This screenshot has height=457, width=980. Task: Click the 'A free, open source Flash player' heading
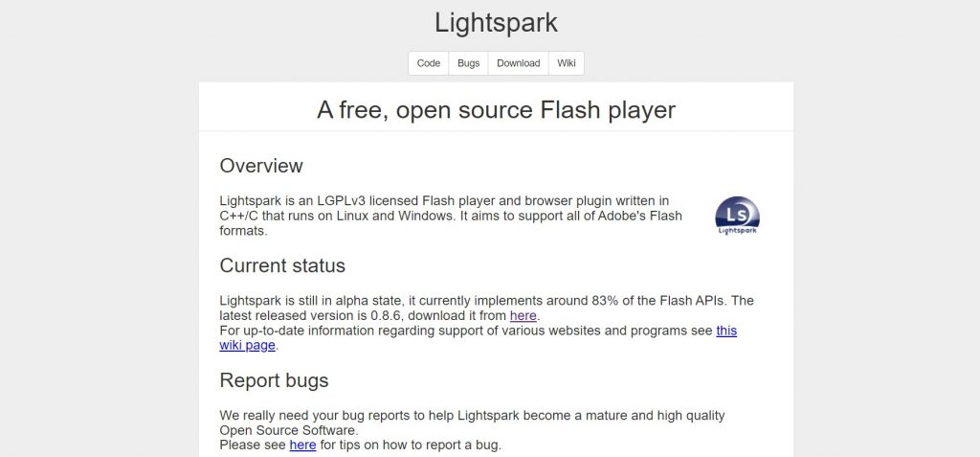click(x=497, y=110)
